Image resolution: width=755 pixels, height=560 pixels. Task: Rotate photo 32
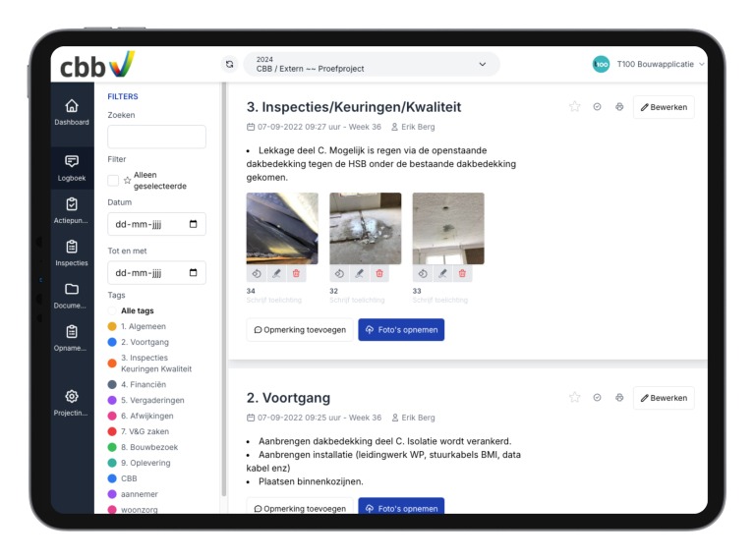tap(339, 274)
